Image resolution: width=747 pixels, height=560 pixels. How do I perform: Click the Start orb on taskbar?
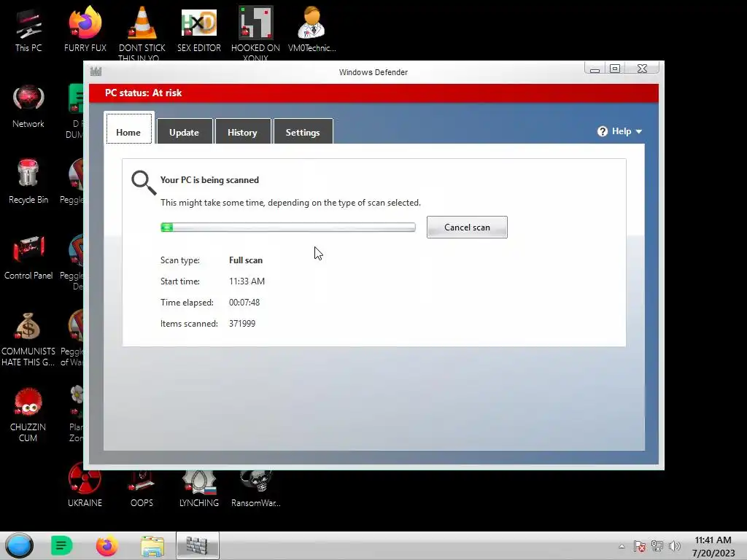(x=19, y=545)
